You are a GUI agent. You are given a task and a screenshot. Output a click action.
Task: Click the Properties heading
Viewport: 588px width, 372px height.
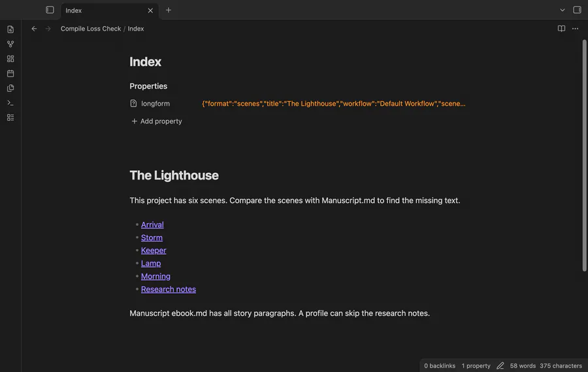point(148,86)
